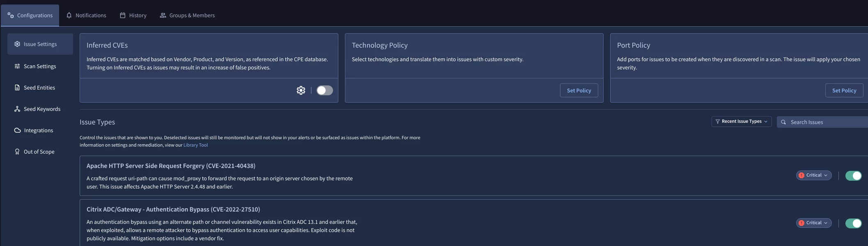Open the Library Tool link

195,145
